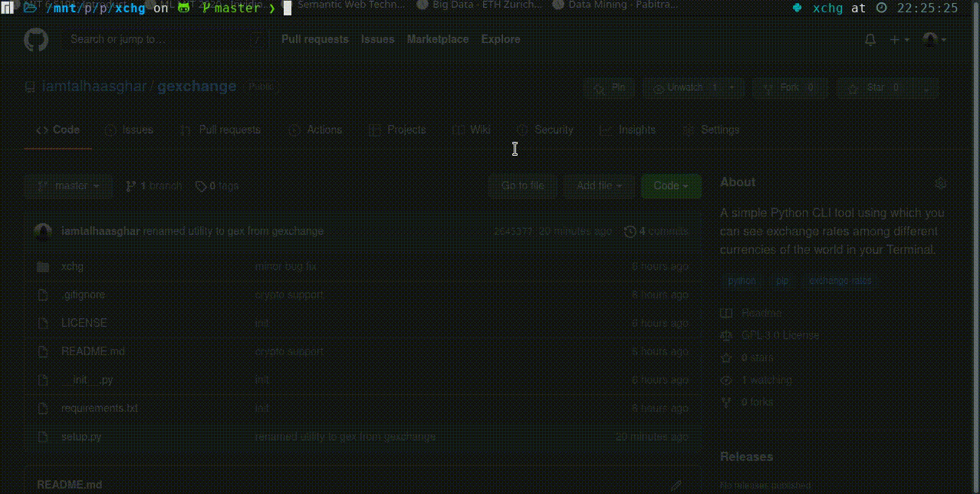Open the '0 stars' link in About
The image size is (980, 494).
click(x=748, y=358)
